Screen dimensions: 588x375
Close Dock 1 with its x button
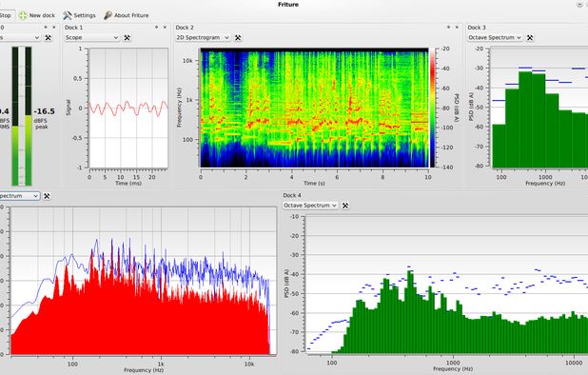click(x=165, y=27)
